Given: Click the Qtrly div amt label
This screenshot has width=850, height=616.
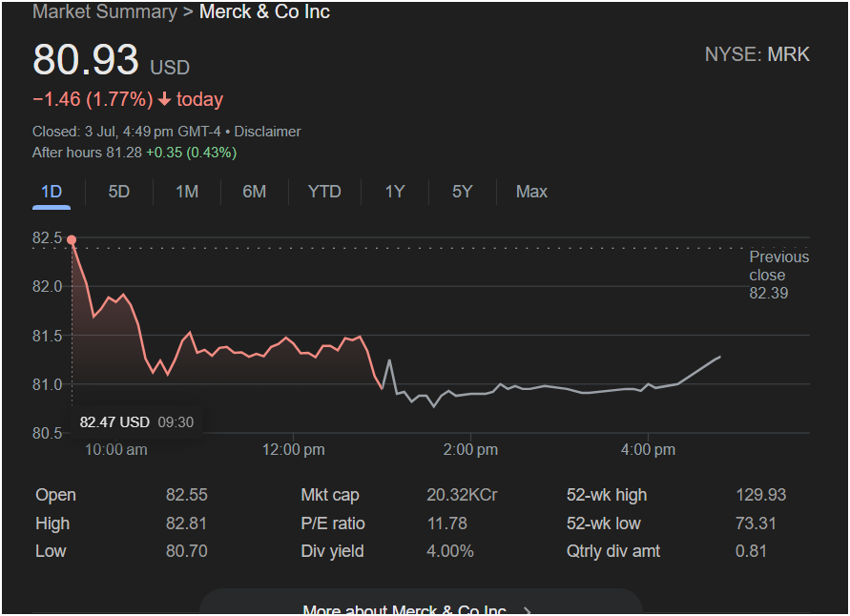Looking at the screenshot, I should tap(613, 551).
